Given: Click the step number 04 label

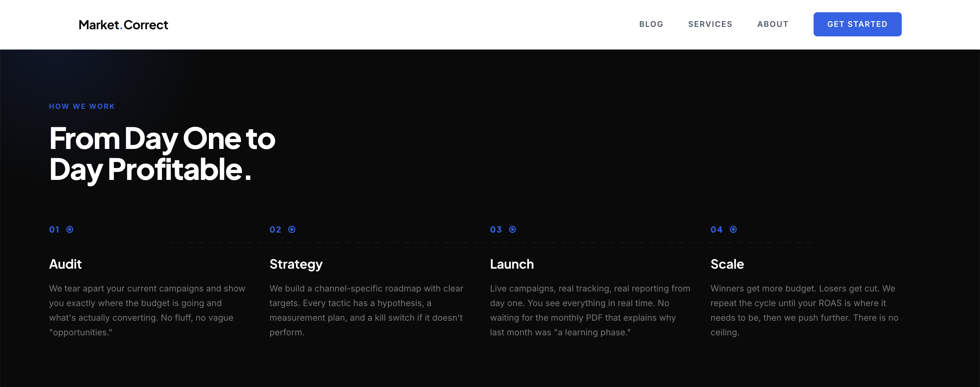Looking at the screenshot, I should pyautogui.click(x=716, y=230).
